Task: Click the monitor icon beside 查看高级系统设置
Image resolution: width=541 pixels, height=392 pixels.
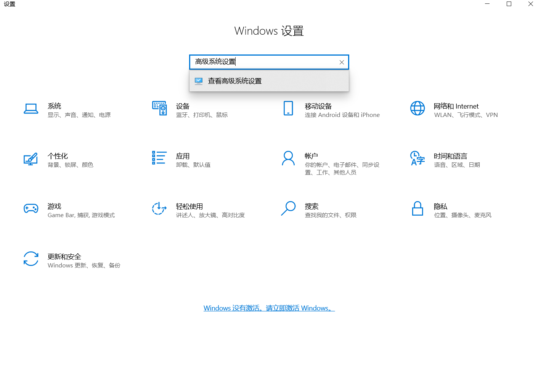Action: click(x=199, y=81)
